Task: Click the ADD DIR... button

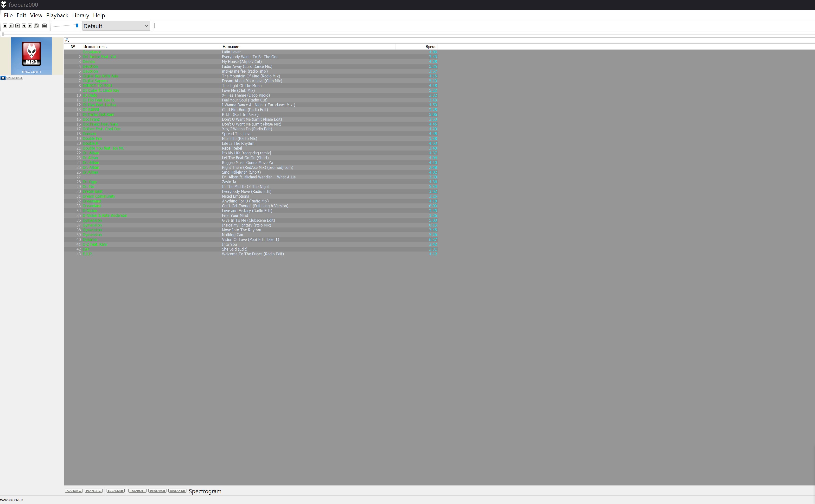Action: (x=73, y=491)
